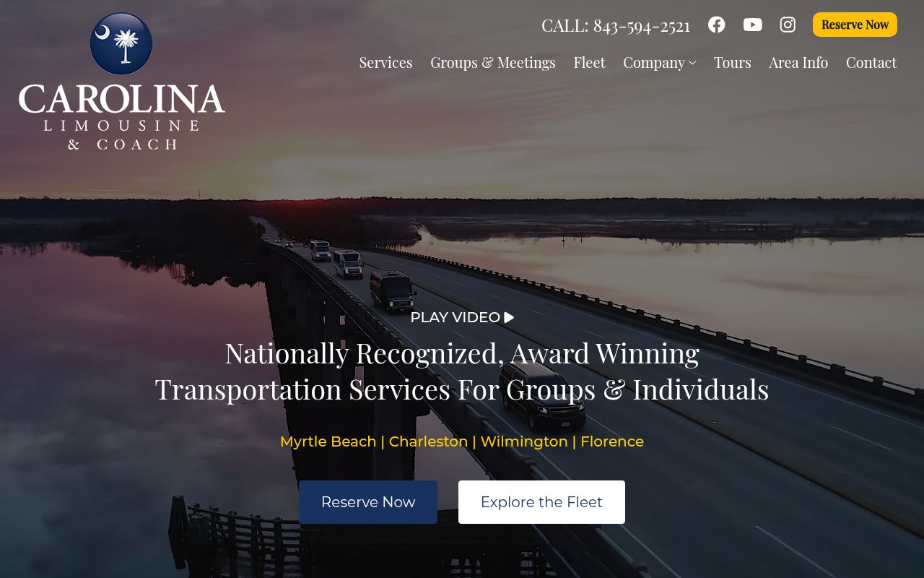The height and width of the screenshot is (578, 924).
Task: Click the Carolina Limousine palmetto logo
Action: pyautogui.click(x=121, y=43)
